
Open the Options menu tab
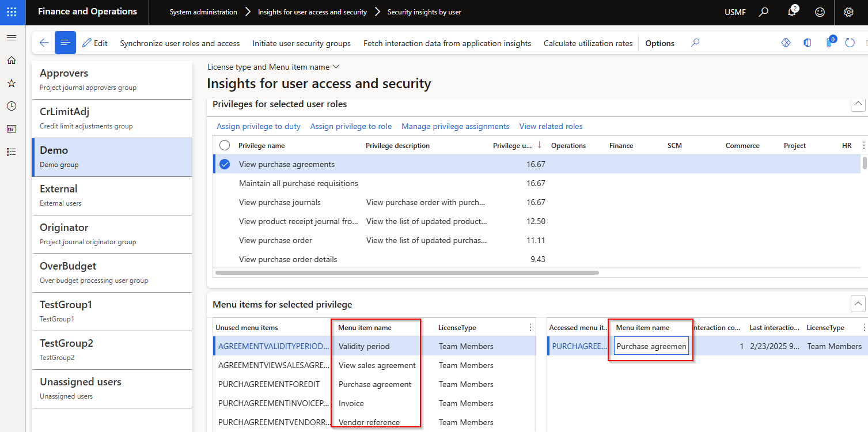(x=659, y=43)
